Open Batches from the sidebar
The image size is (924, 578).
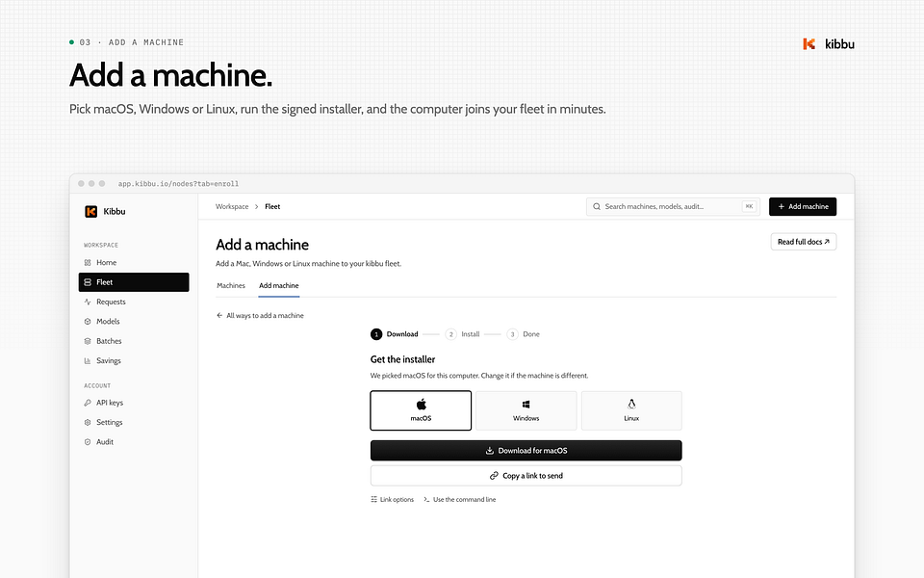[134, 341]
